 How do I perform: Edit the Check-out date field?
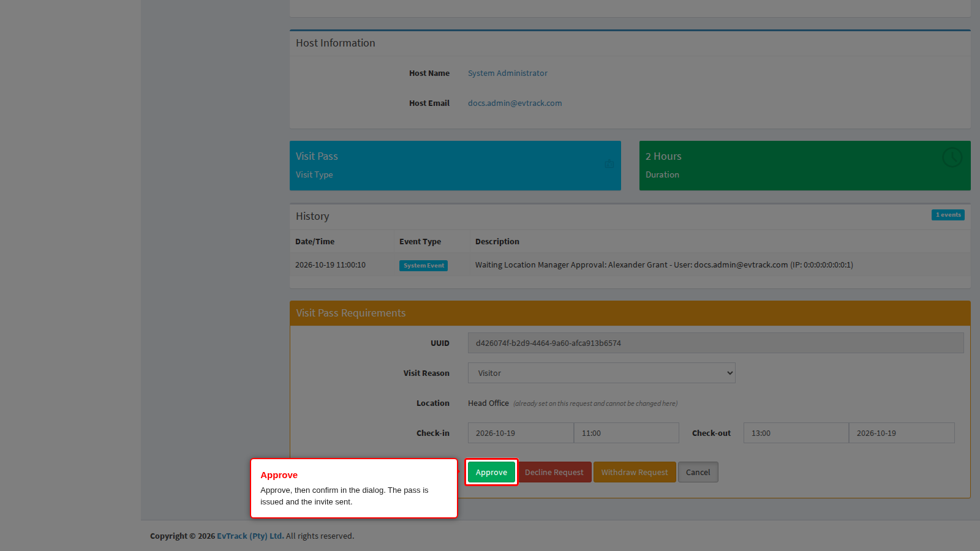pyautogui.click(x=902, y=433)
